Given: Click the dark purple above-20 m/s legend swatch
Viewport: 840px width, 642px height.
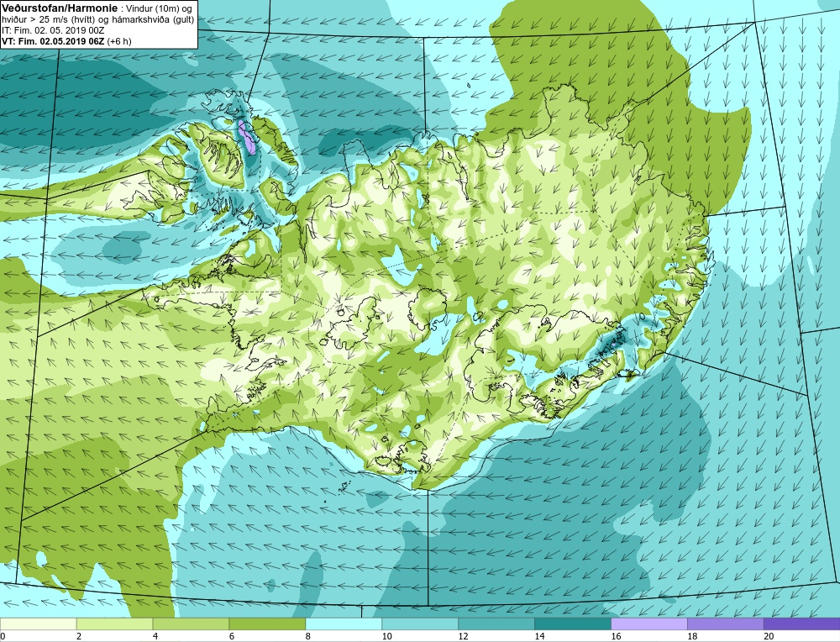Looking at the screenshot, I should pos(802,624).
